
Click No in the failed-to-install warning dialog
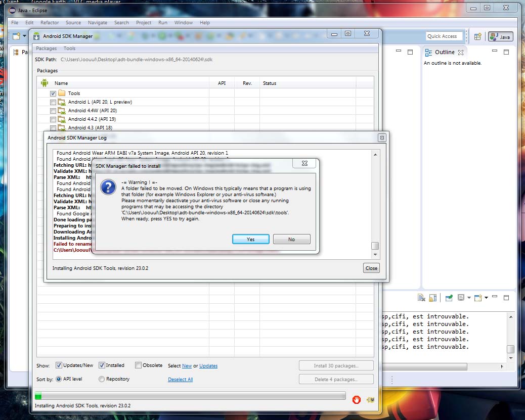point(291,239)
